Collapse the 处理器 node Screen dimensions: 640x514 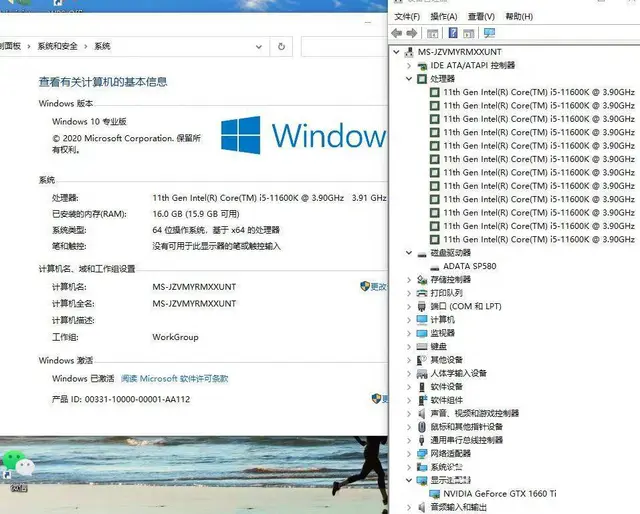[409, 79]
